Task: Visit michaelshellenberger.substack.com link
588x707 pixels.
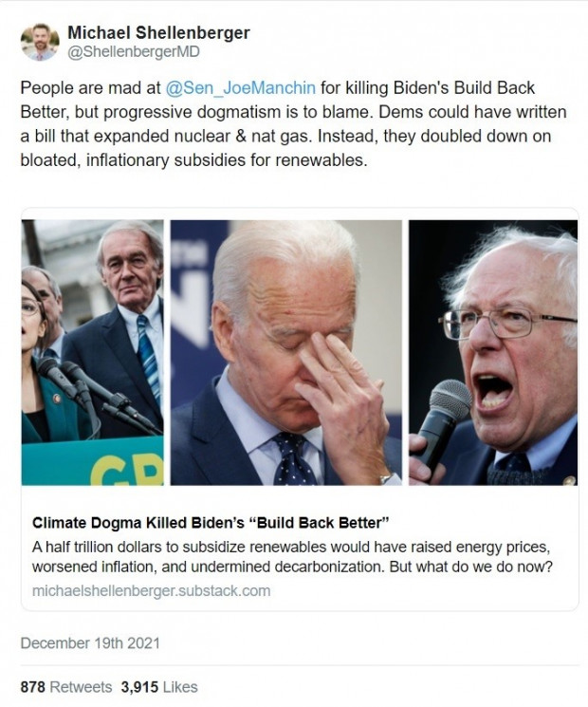Action: tap(152, 590)
